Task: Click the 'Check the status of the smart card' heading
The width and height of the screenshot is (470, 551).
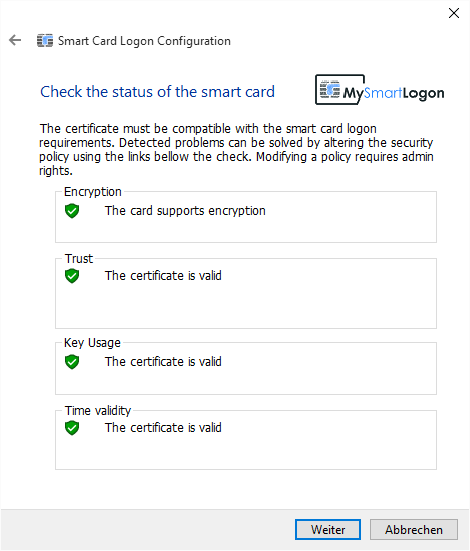Action: (157, 92)
